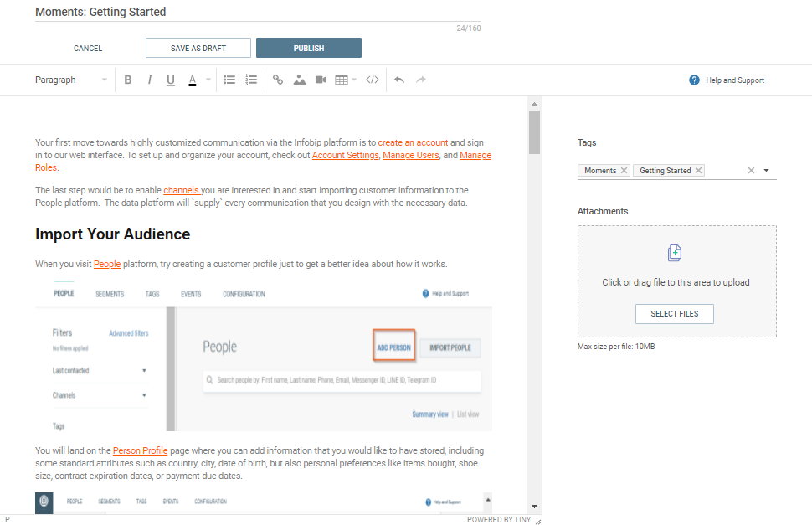
Task: Remove the Moments tag
Action: click(x=623, y=170)
